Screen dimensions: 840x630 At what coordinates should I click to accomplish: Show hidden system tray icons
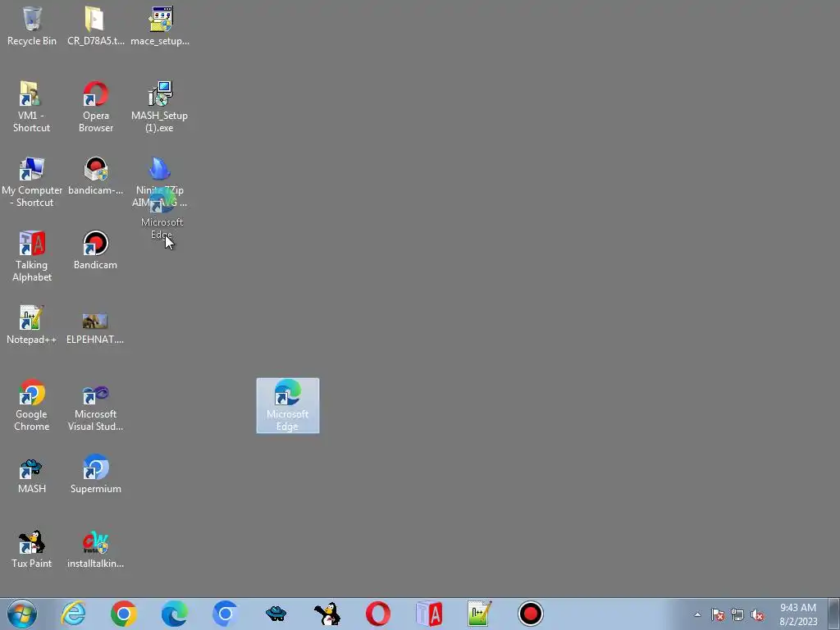[697, 614]
